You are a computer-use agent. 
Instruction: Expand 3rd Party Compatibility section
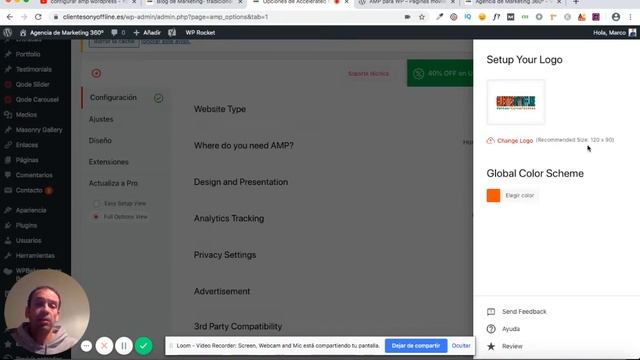(238, 327)
